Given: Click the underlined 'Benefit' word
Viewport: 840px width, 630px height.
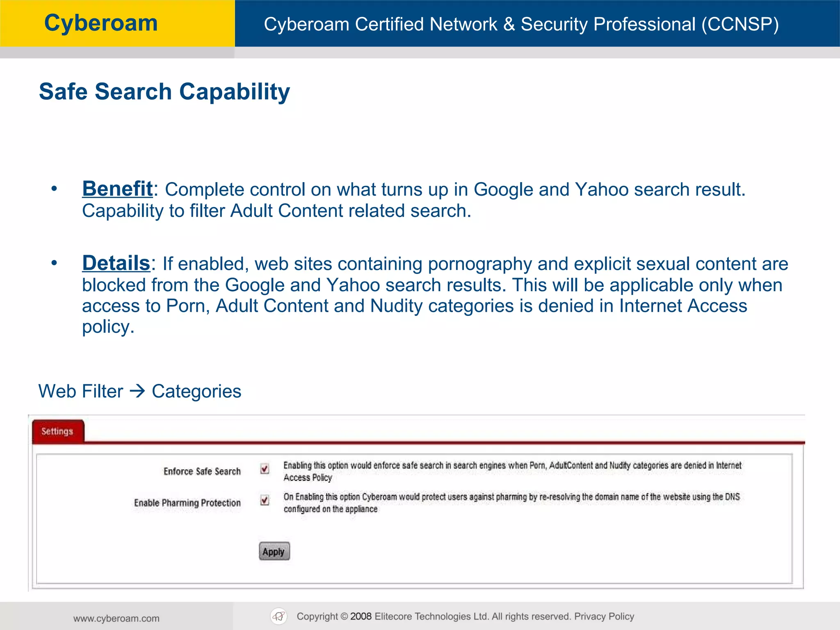Looking at the screenshot, I should (x=117, y=189).
